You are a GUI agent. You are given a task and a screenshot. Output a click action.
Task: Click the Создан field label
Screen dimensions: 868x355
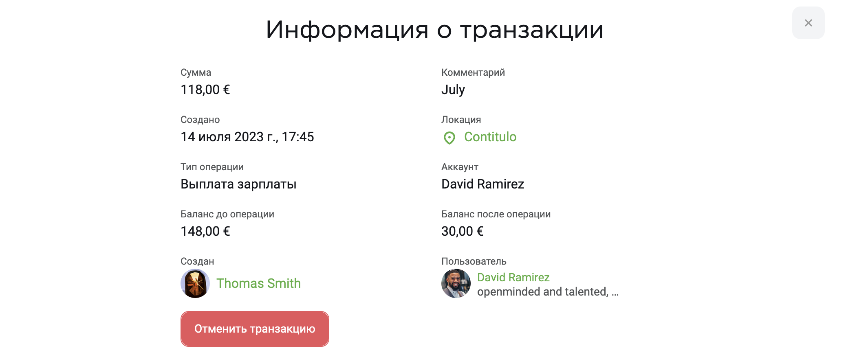pos(197,261)
